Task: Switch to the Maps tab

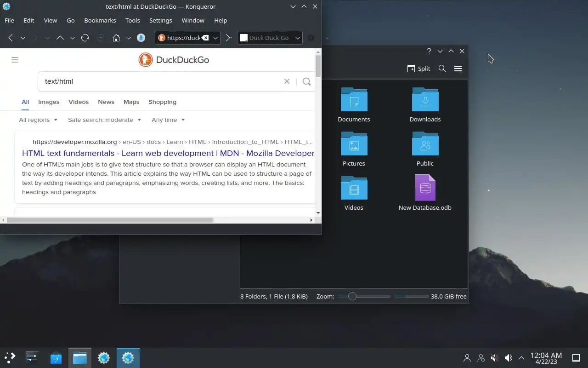Action: (x=131, y=102)
